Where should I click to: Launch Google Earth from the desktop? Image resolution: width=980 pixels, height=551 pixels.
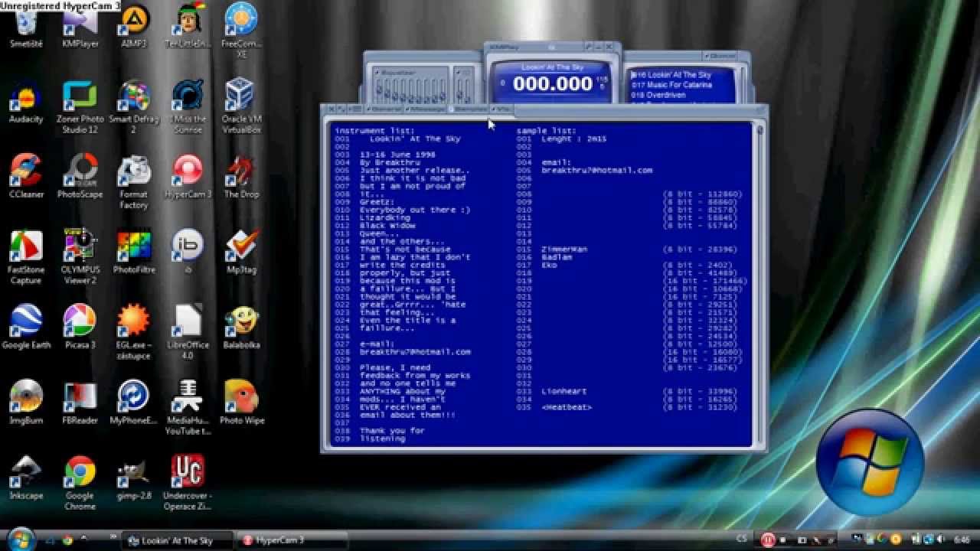coord(26,328)
